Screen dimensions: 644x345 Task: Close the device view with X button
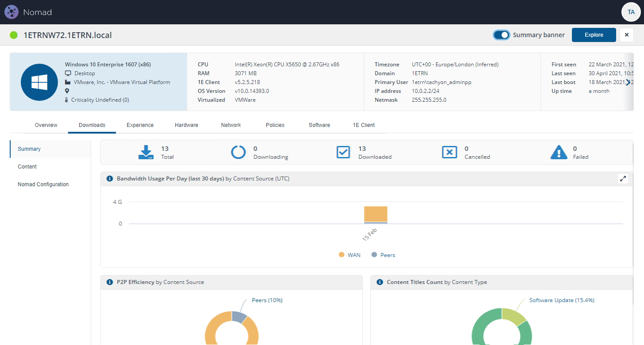(627, 35)
